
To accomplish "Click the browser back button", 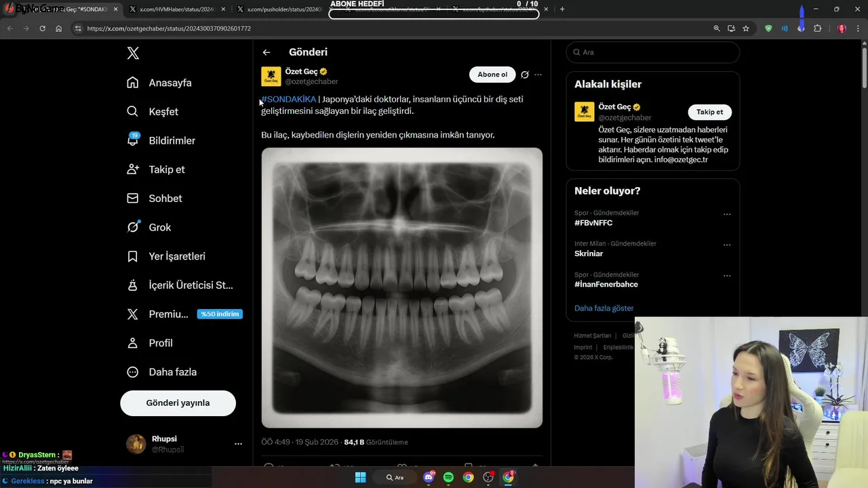I will coord(9,28).
